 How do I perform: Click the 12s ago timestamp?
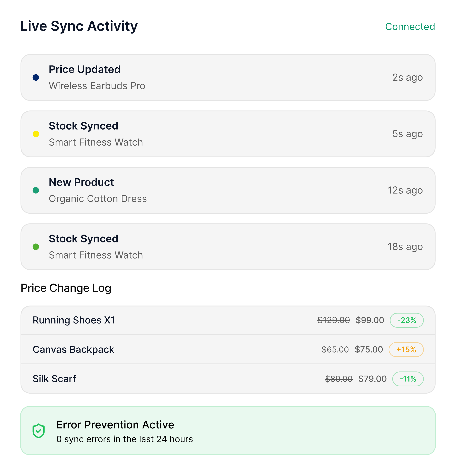pos(405,190)
